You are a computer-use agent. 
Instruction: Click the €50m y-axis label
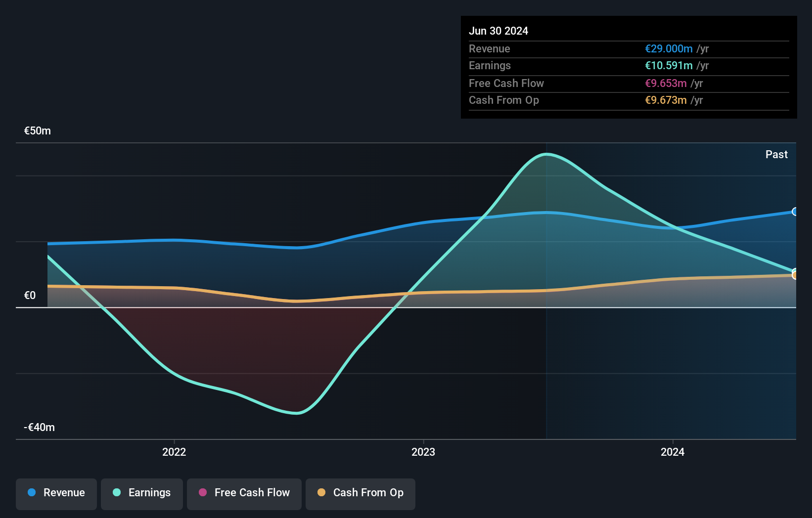[x=38, y=131]
